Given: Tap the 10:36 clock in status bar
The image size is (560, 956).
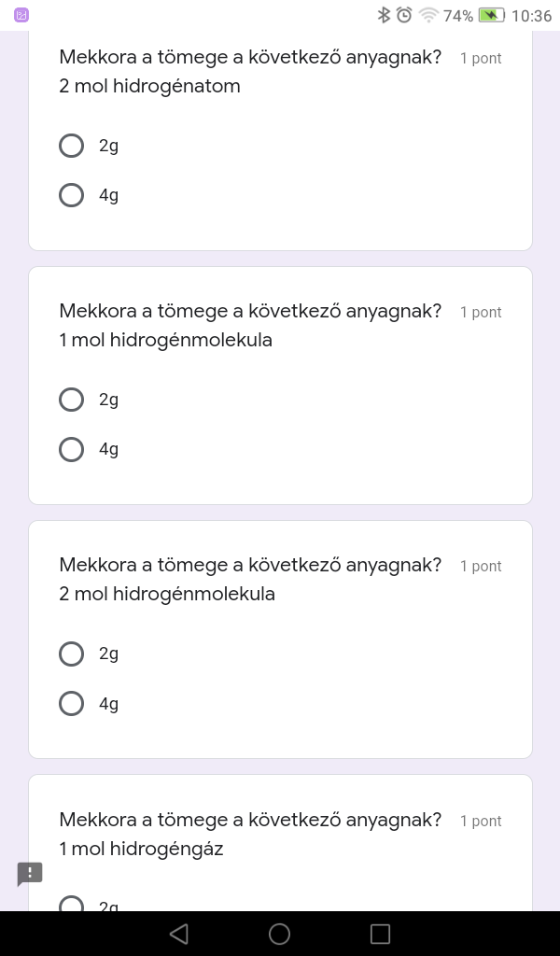Looking at the screenshot, I should tap(532, 16).
